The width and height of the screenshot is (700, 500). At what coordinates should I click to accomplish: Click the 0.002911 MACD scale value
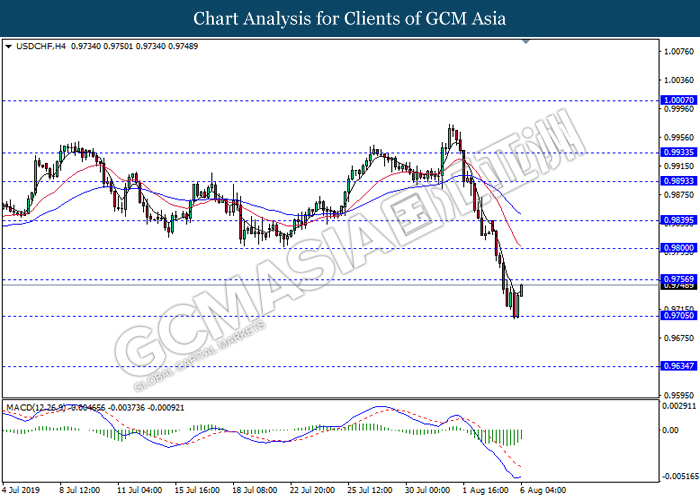(679, 406)
